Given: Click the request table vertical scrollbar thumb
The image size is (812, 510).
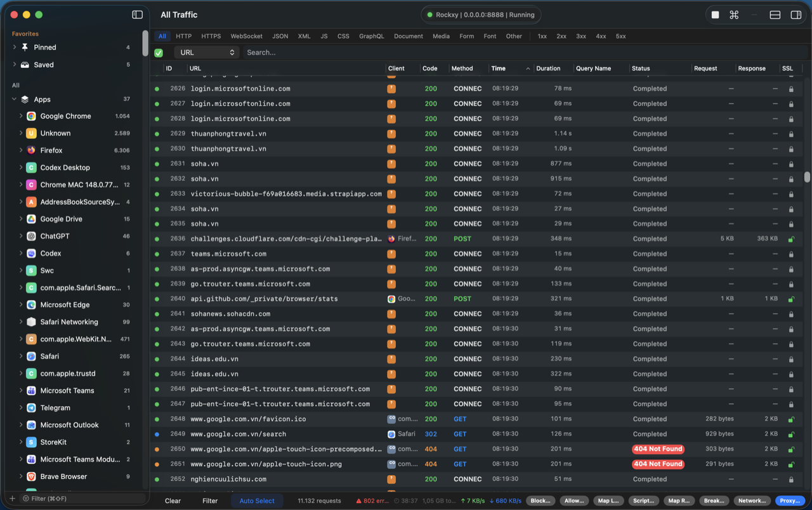Looking at the screenshot, I should 807,176.
